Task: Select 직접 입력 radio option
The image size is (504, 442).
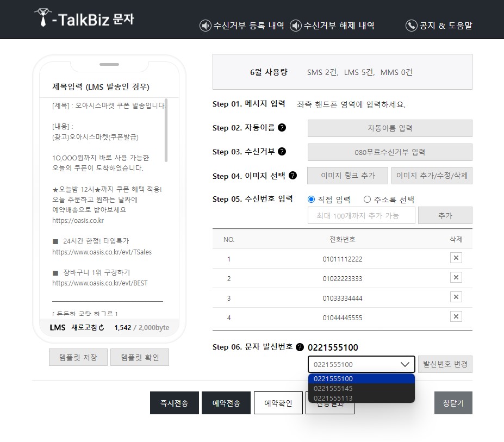Action: (x=311, y=200)
